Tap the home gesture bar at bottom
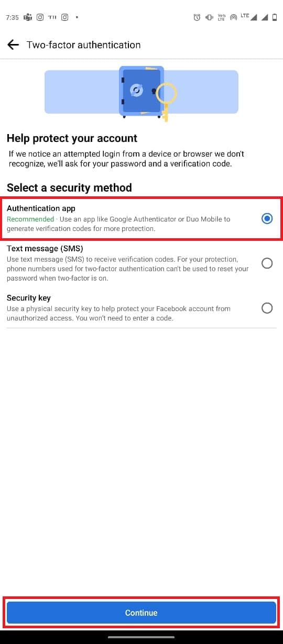Screen dimensions: 283x644 coord(141,637)
